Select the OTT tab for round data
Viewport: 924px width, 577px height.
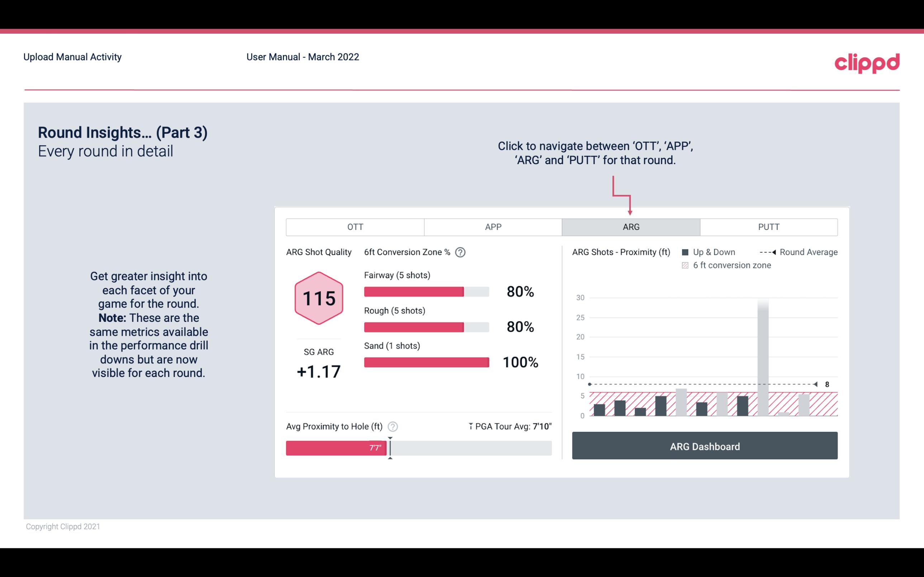355,227
